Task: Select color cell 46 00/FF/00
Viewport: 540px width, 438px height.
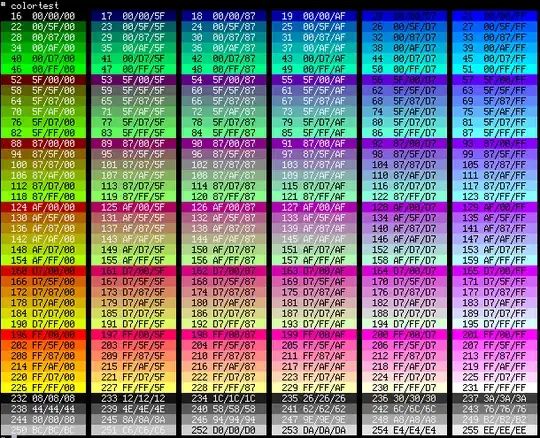Action: pos(43,69)
